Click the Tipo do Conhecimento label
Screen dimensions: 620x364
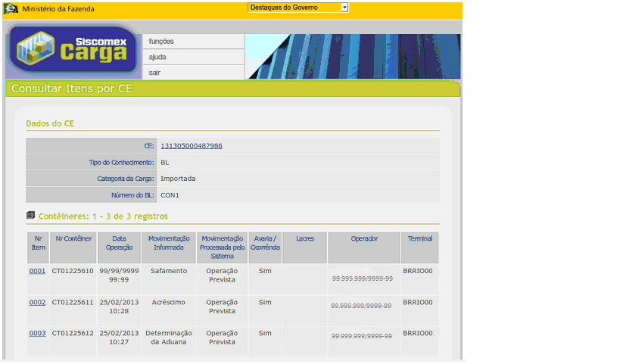click(x=121, y=163)
